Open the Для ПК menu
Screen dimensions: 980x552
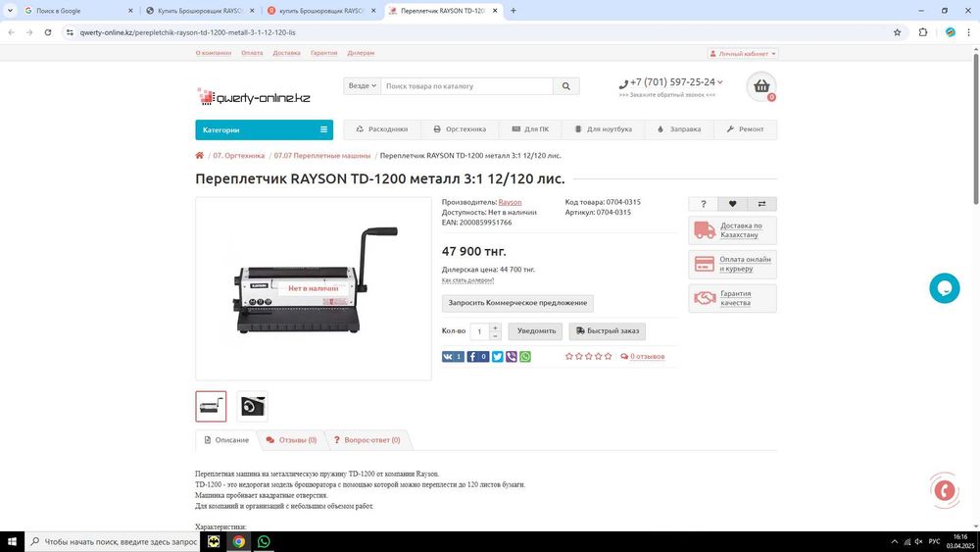[x=530, y=129]
